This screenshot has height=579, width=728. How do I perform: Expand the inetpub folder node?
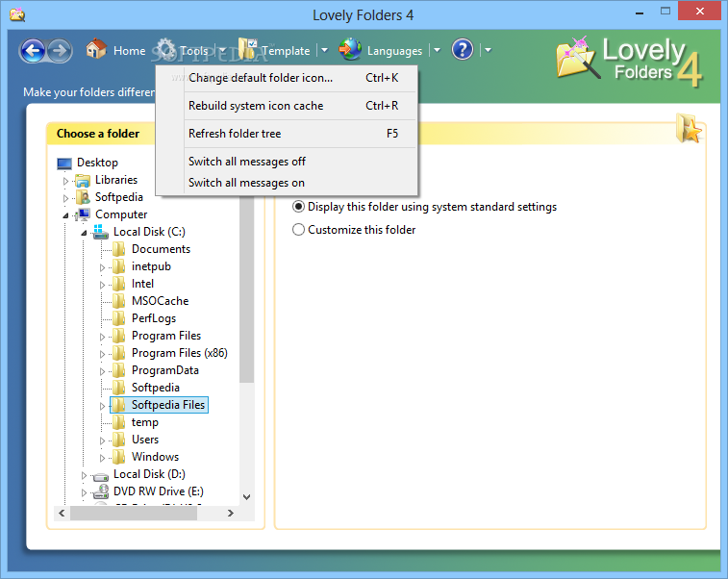[x=102, y=267]
